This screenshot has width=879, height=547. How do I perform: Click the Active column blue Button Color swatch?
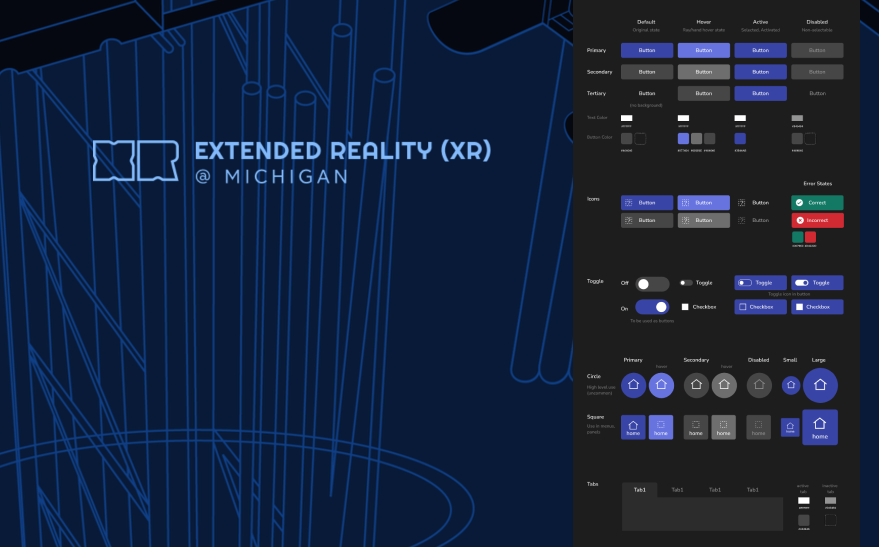click(740, 138)
